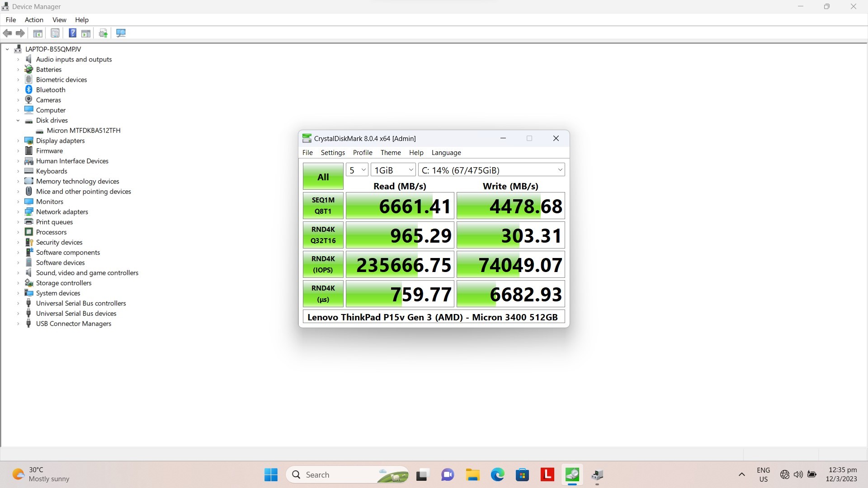The image size is (868, 488).
Task: Click the sequential write result 4478.68
Action: click(511, 206)
